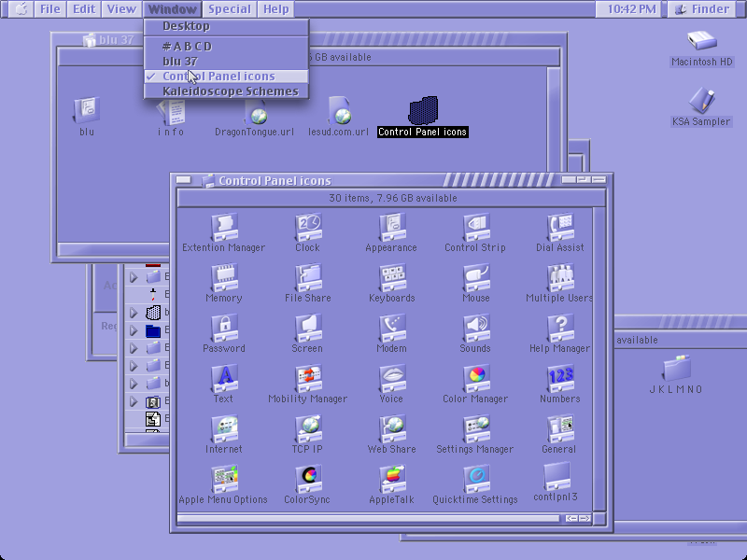Viewport: 747px width, 560px height.
Task: Choose # A B C D from the Window menu
Action: click(x=226, y=46)
